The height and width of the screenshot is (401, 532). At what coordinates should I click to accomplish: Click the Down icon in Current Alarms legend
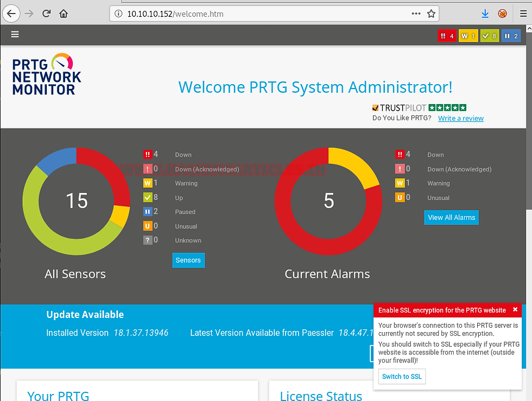point(400,154)
